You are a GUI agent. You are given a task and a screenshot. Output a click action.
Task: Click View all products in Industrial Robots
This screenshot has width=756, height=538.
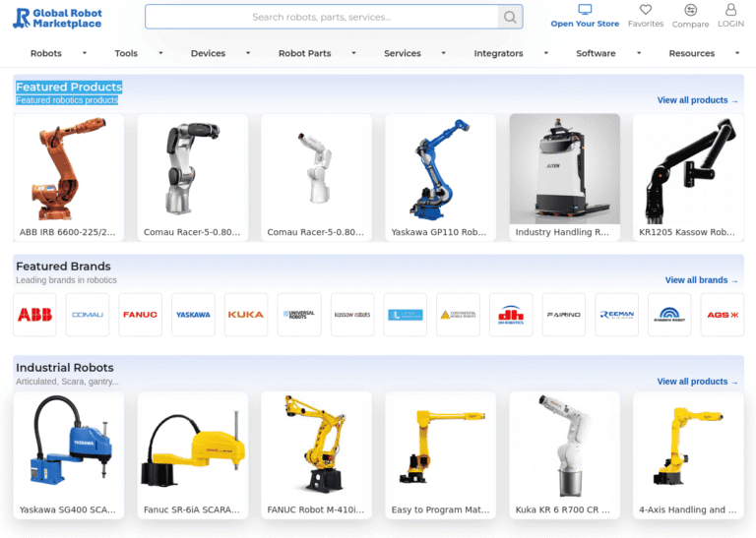pyautogui.click(x=697, y=382)
